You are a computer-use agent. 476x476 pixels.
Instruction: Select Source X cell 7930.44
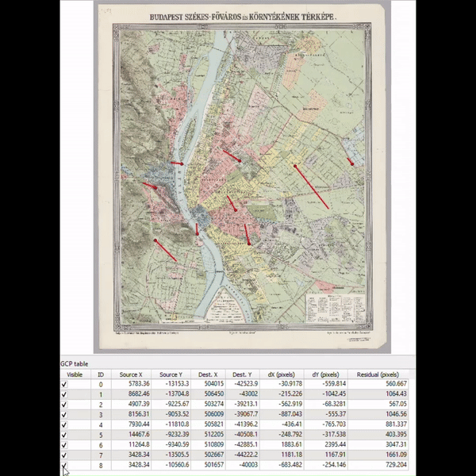pyautogui.click(x=139, y=424)
